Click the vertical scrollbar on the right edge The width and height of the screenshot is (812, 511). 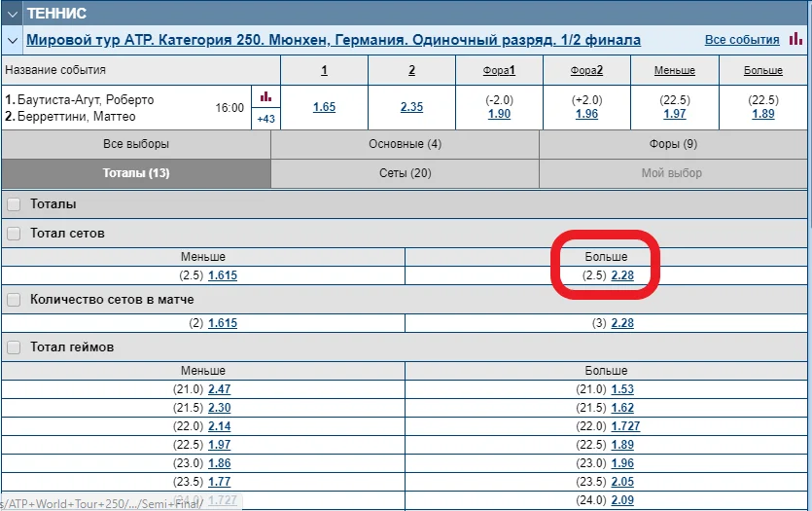pos(810,114)
